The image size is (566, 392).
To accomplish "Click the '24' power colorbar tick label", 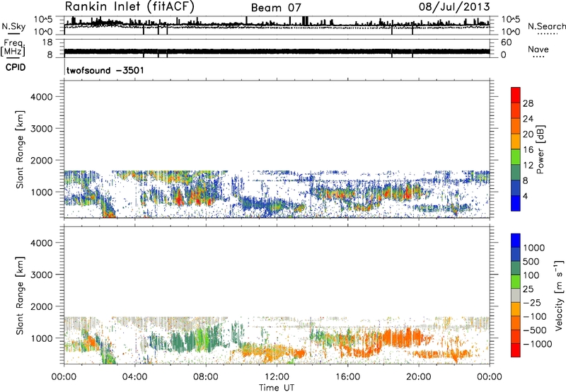I will point(528,119).
